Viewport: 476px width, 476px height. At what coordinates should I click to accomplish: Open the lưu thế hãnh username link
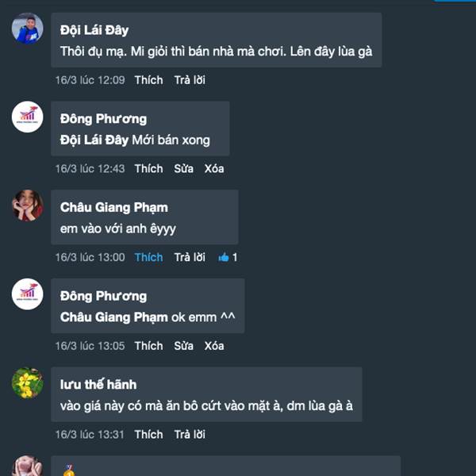98,385
